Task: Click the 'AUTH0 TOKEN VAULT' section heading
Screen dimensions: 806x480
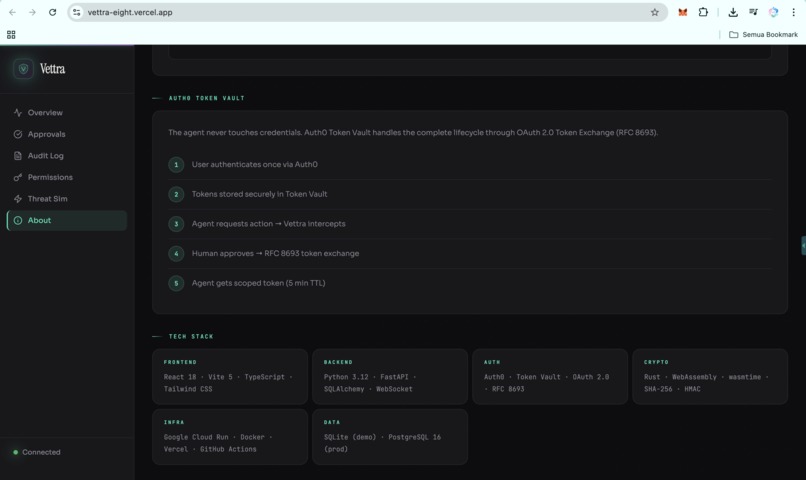Action: pyautogui.click(x=207, y=98)
